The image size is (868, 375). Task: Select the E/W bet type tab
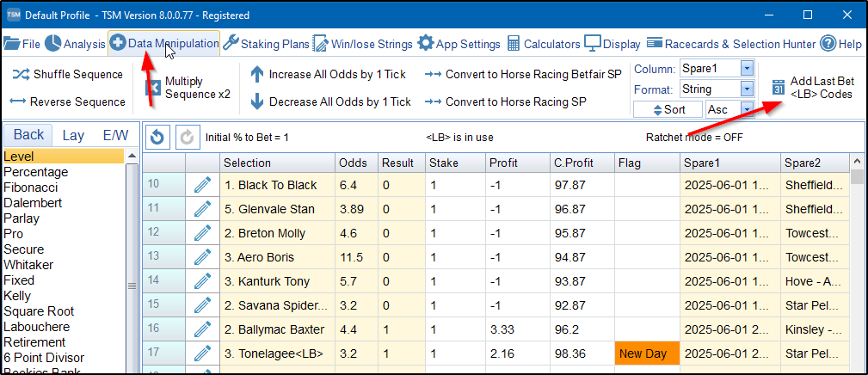115,135
